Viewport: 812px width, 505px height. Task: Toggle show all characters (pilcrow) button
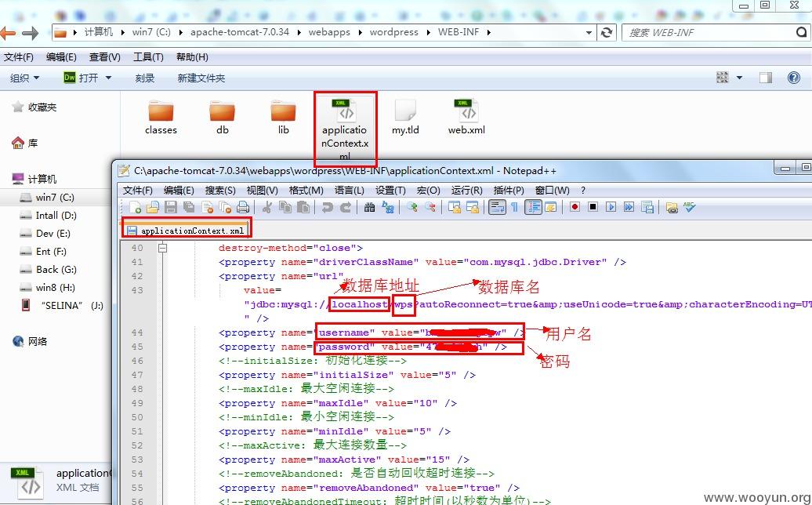coord(514,207)
